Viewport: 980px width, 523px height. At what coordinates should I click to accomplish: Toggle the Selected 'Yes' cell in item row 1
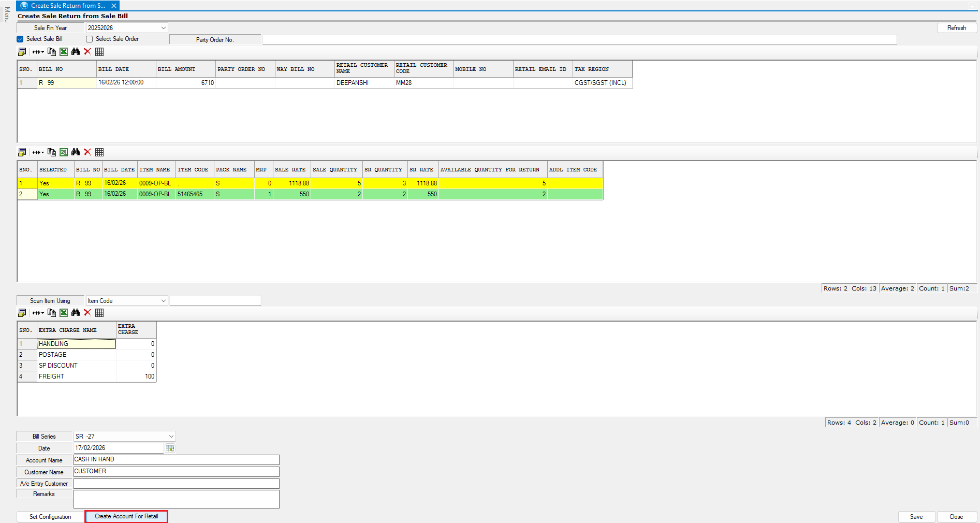tap(55, 183)
